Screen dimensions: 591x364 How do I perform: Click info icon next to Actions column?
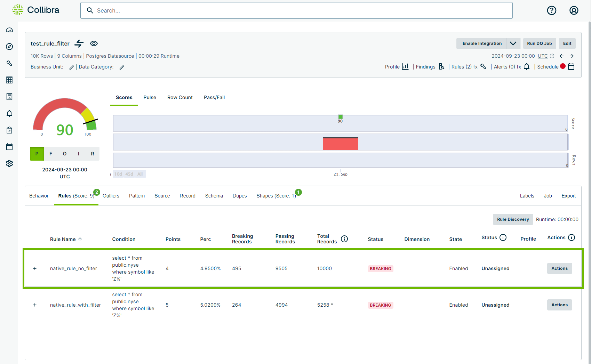click(x=572, y=237)
